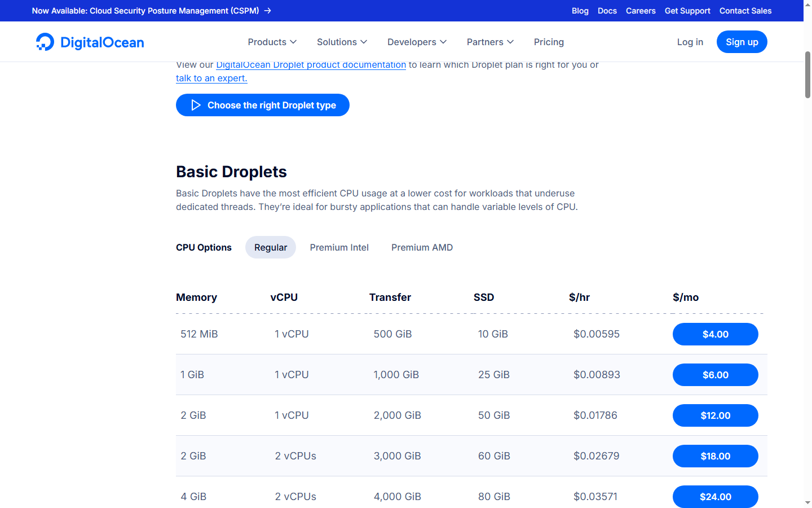The width and height of the screenshot is (812, 508).
Task: Click the 10 GiB SSD cell
Action: click(493, 334)
